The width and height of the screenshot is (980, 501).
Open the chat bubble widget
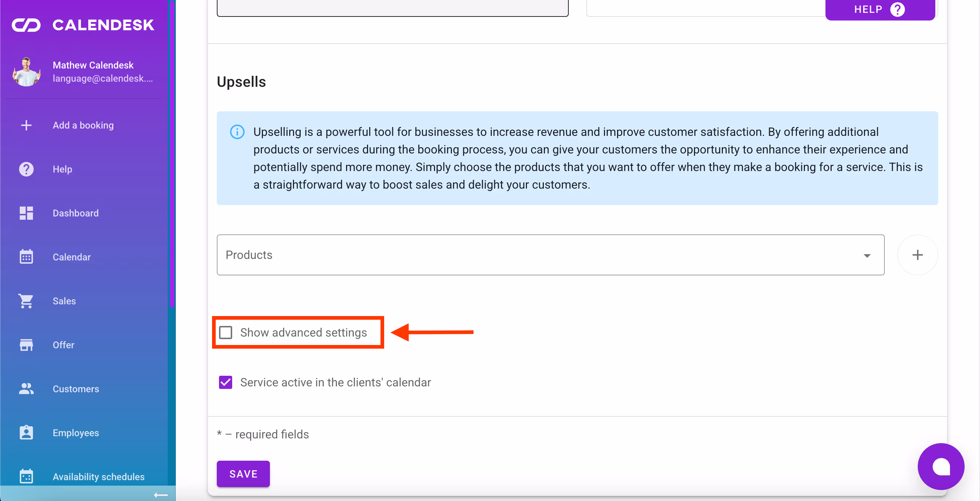941,467
